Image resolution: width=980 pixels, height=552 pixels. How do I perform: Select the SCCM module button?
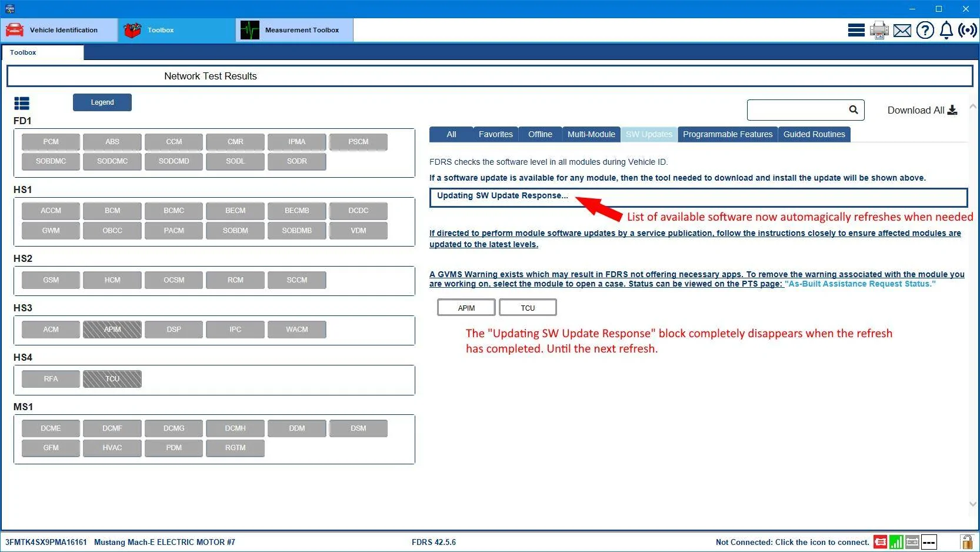(x=297, y=280)
